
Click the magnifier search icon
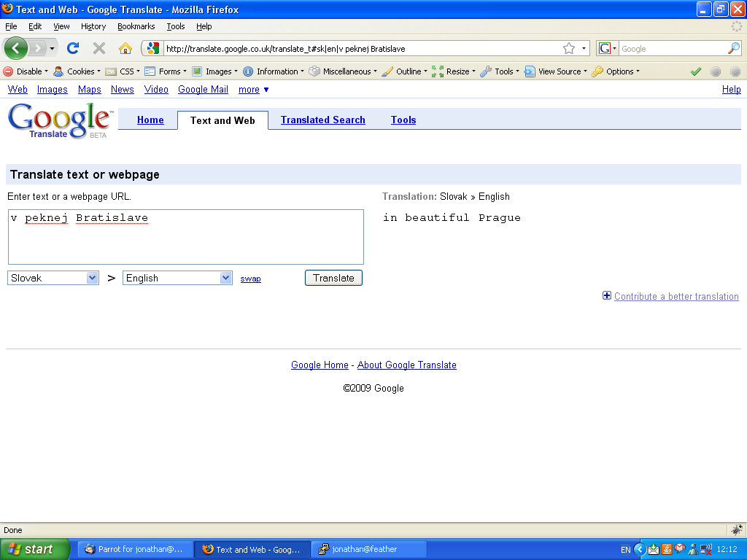pos(734,48)
